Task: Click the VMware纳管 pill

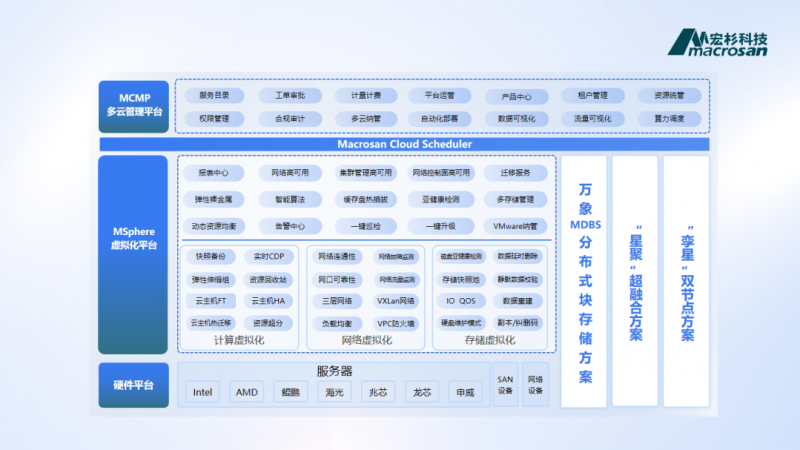Action: coord(515,226)
